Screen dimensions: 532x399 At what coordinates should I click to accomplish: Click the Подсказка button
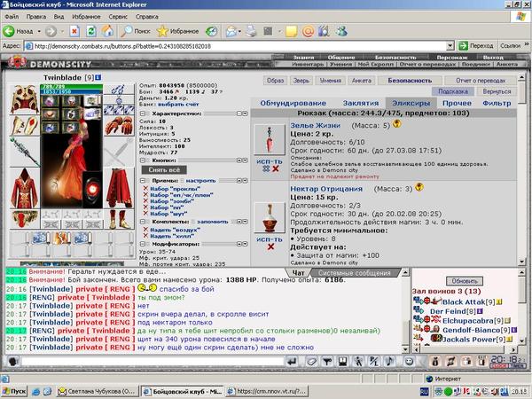coord(452,91)
